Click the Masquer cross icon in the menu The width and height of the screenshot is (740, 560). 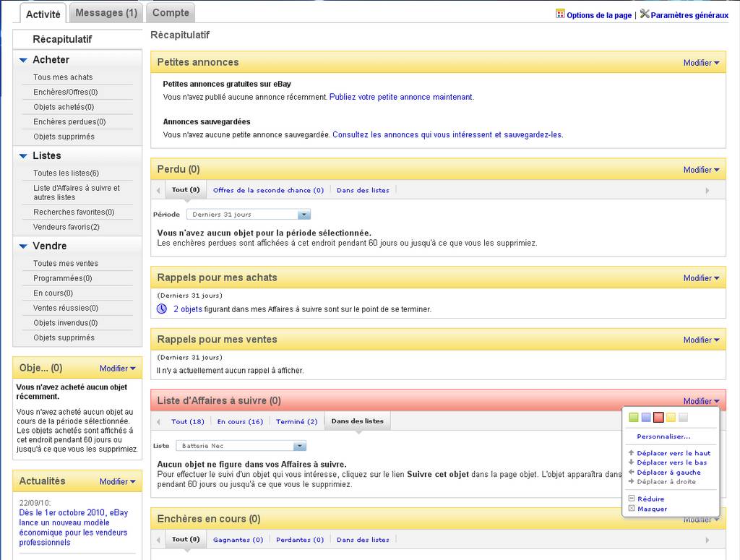[x=632, y=508]
